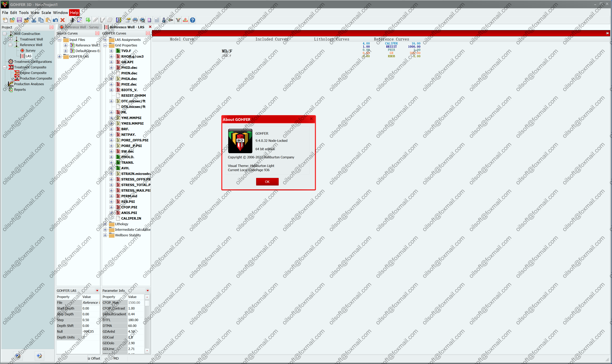Click the Survey target icon in Project tree

(x=22, y=50)
